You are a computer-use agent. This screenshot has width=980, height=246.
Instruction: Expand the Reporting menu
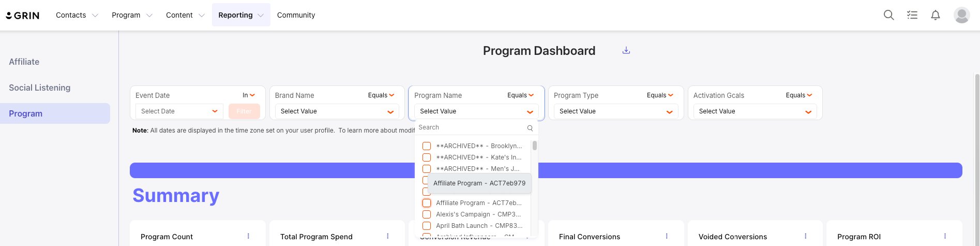pyautogui.click(x=241, y=15)
